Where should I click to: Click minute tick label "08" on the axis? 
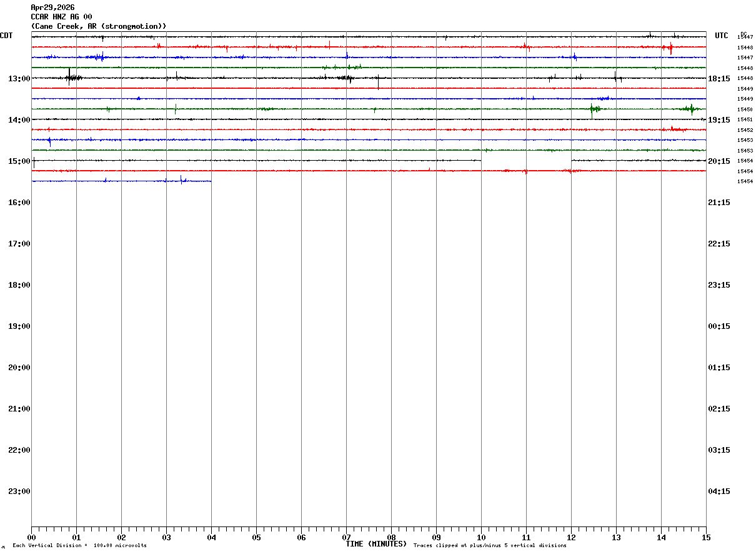[x=391, y=537]
